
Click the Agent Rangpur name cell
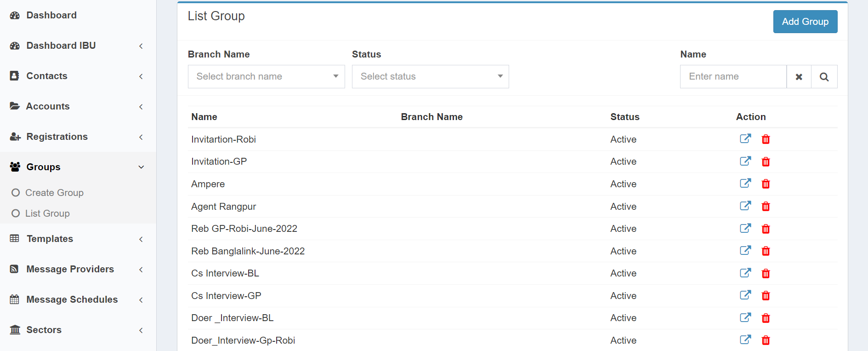(x=223, y=207)
